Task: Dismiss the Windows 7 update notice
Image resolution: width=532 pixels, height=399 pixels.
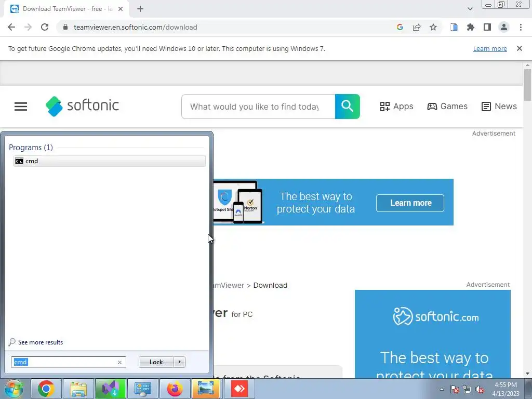Action: point(519,48)
